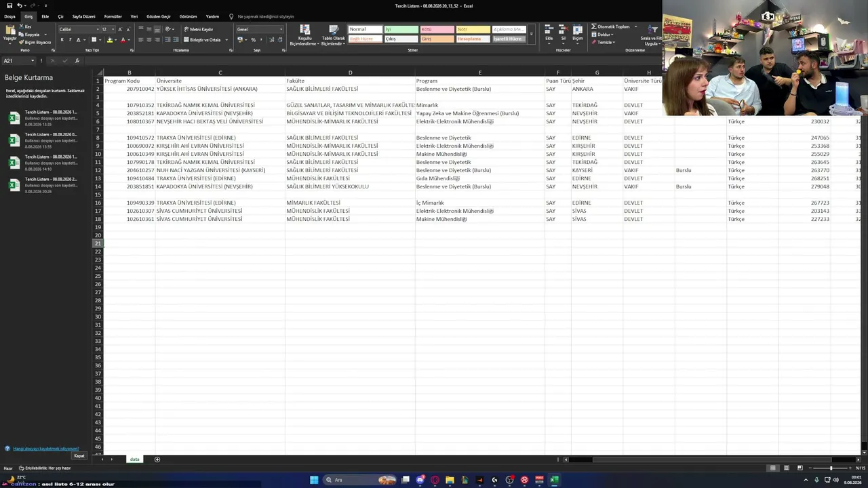Open the Dosya tab
This screenshot has width=868, height=488.
9,16
